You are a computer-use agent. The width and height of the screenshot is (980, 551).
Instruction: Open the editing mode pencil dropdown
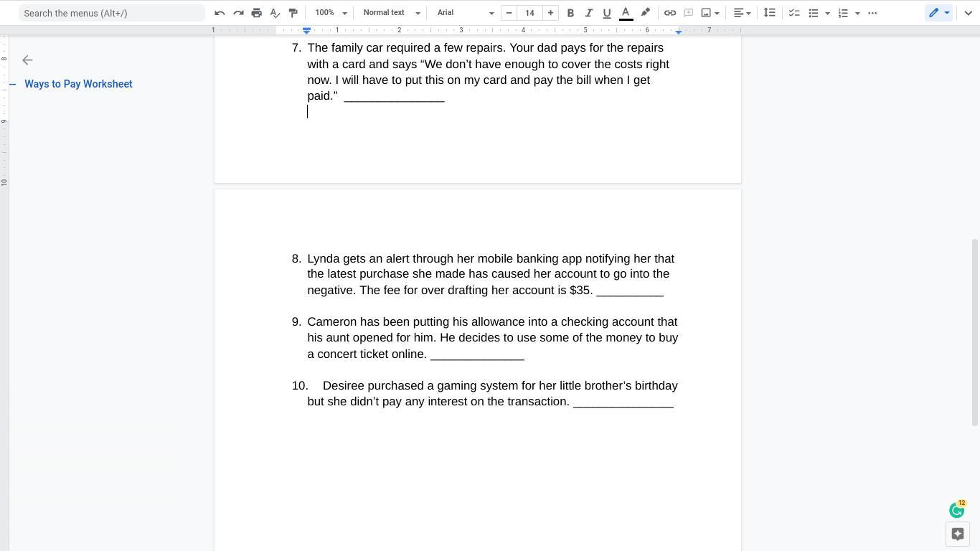(x=939, y=13)
